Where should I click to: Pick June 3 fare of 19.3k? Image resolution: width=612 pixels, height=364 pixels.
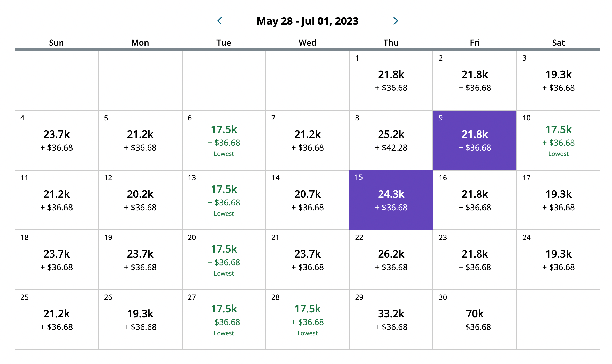[558, 80]
